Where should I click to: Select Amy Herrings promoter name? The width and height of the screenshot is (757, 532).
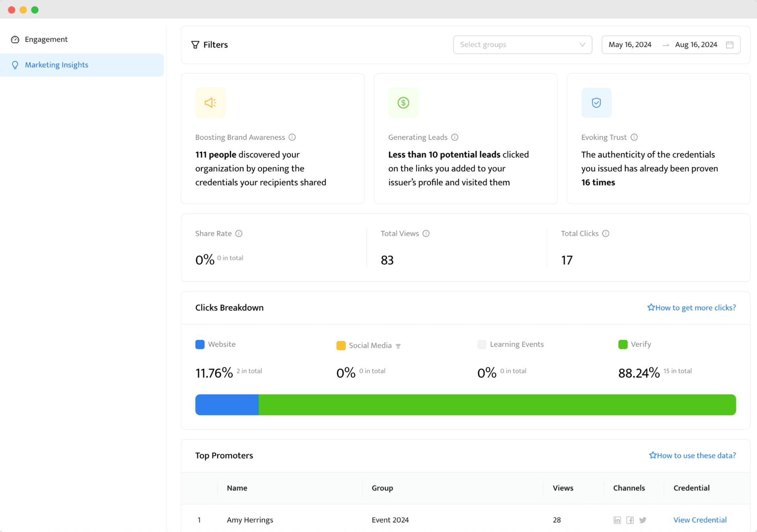coord(250,520)
